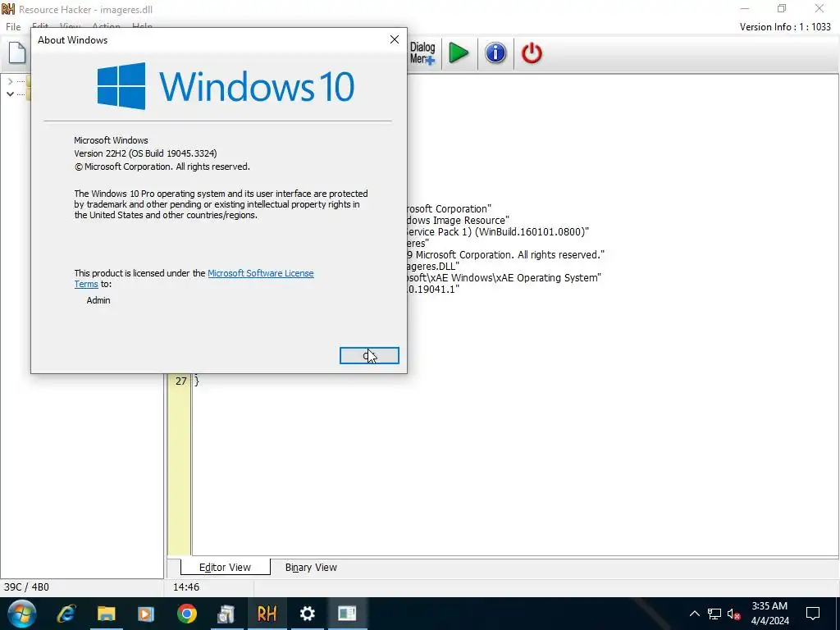Click the Microsoft Windows label in dialog
The height and width of the screenshot is (630, 840).
(x=111, y=140)
